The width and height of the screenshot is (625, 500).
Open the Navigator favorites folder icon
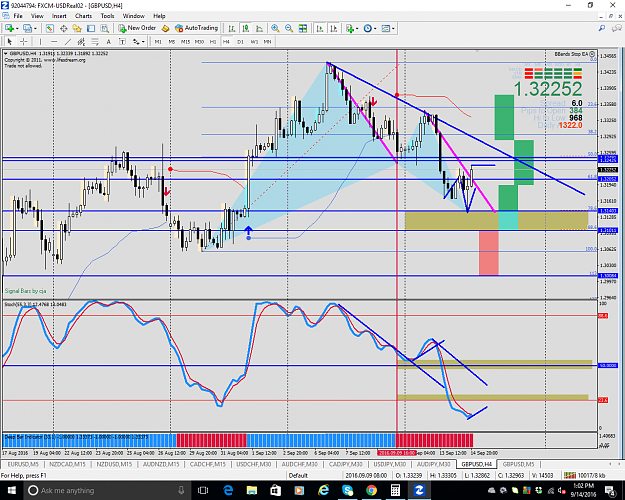point(77,28)
